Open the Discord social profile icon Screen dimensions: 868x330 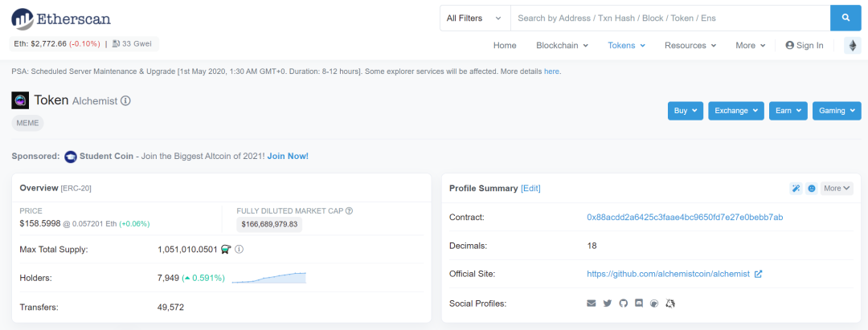pos(639,303)
